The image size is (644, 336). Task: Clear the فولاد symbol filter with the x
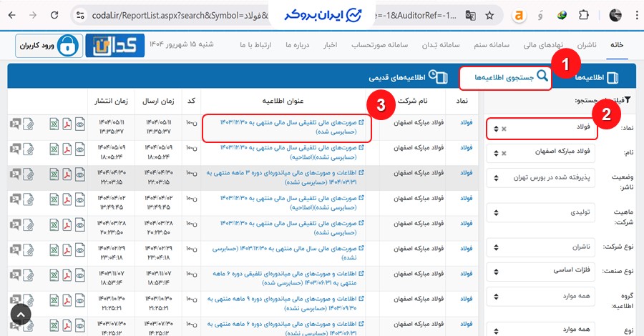(x=504, y=129)
